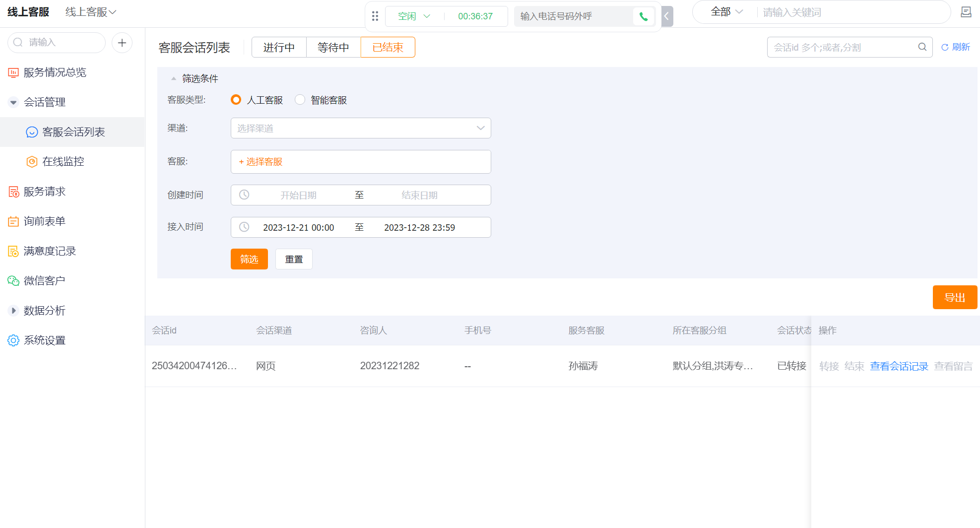Select the 人工客服 radio button
980x528 pixels.
[x=236, y=100]
